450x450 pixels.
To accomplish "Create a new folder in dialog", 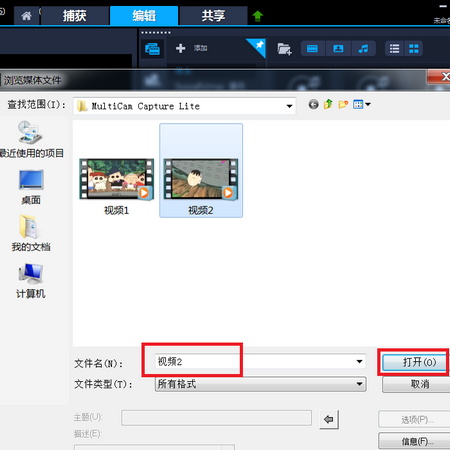I will [343, 105].
